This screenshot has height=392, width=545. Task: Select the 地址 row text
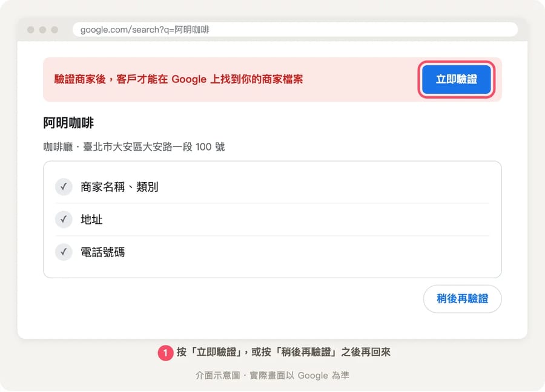tap(91, 220)
